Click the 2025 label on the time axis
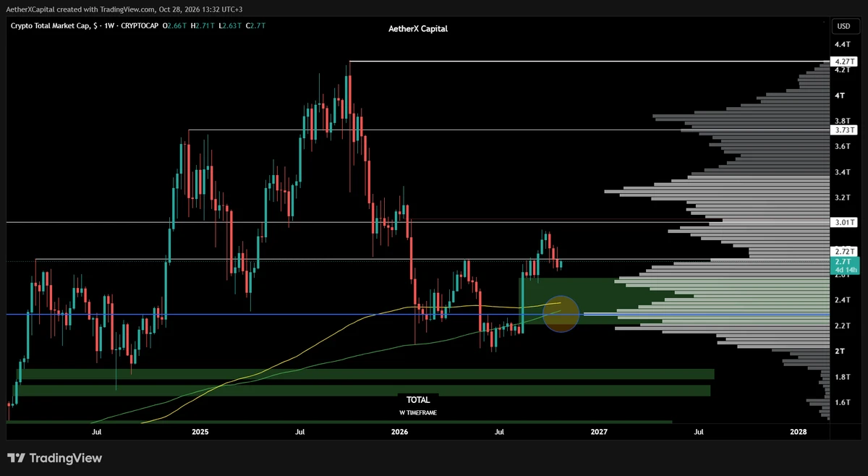The image size is (868, 476). tap(200, 432)
